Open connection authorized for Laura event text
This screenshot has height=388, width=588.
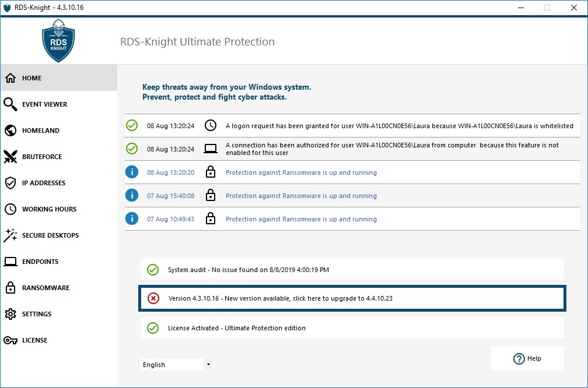(392, 149)
